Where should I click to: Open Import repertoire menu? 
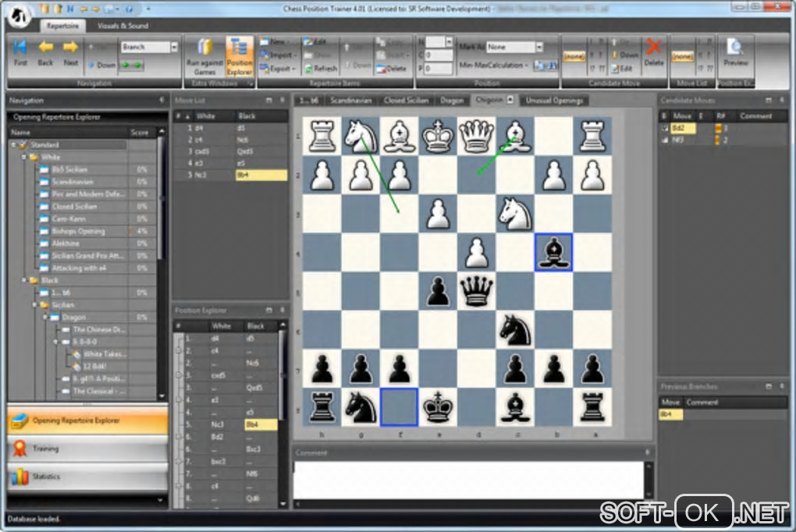tap(278, 55)
